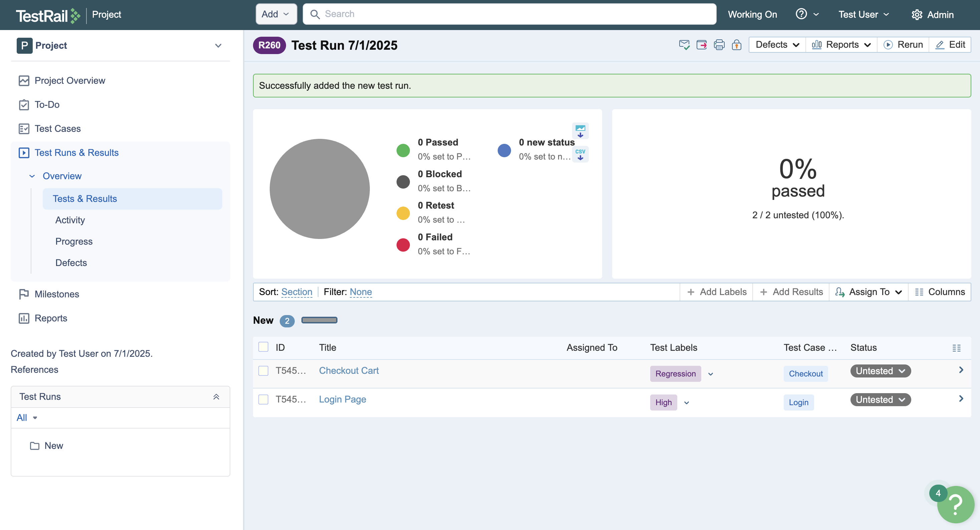Open the green help chat bubble
Image resolution: width=980 pixels, height=530 pixels.
point(955,505)
